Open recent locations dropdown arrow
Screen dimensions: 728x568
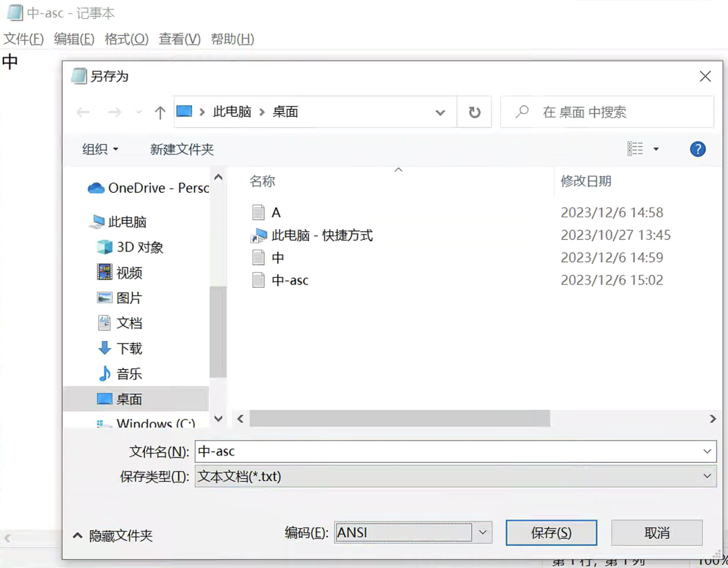[138, 112]
